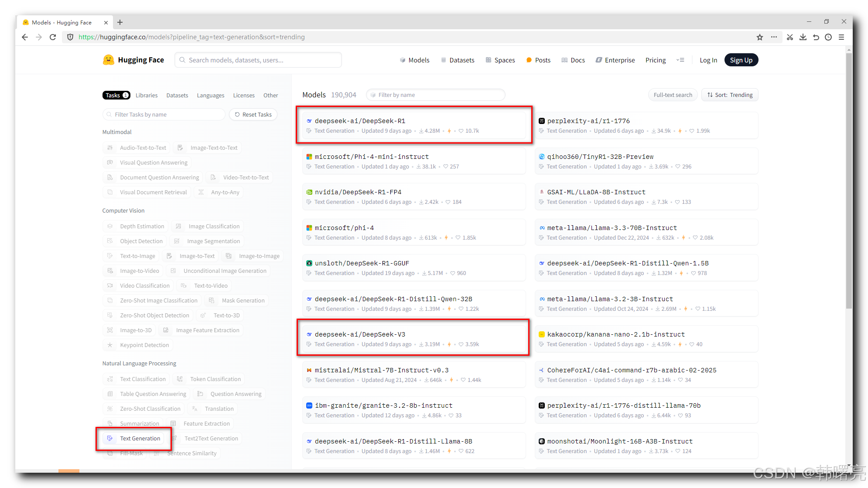
Task: Click the screenshot scissors icon in toolbar
Action: pyautogui.click(x=790, y=37)
